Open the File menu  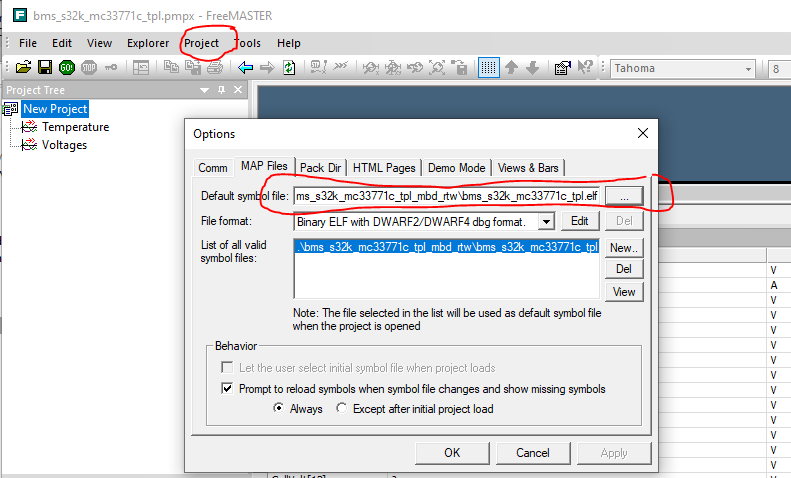point(28,43)
